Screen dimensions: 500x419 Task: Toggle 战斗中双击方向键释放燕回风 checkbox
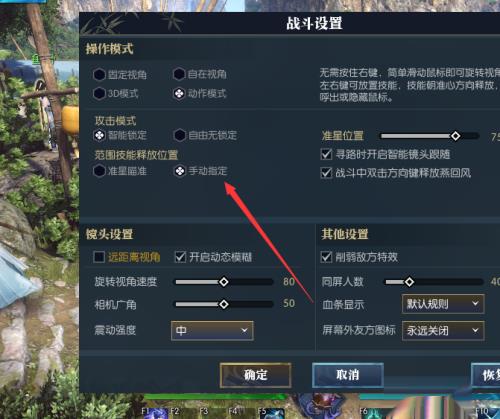tap(326, 173)
